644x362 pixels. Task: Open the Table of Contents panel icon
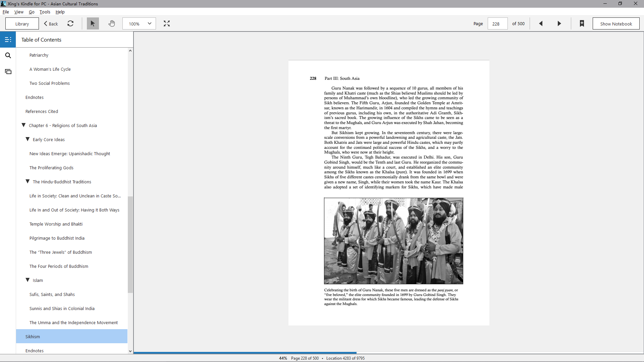point(8,40)
